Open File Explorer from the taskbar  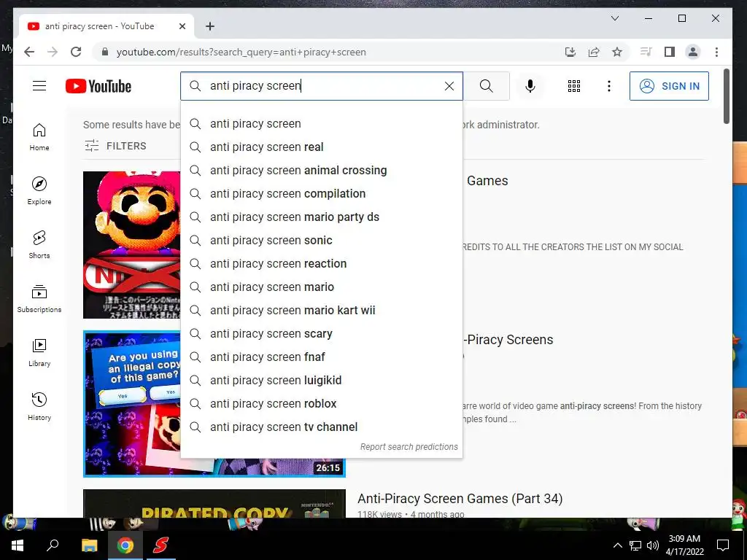(89, 545)
